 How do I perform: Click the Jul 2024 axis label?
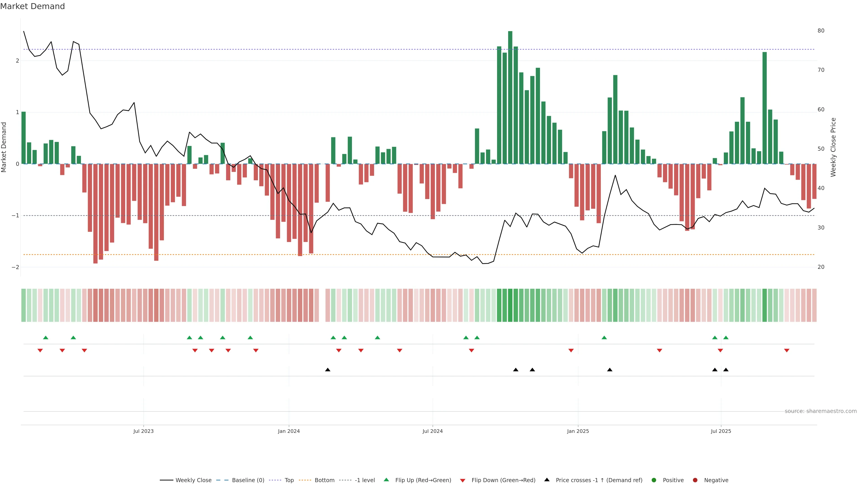(433, 431)
